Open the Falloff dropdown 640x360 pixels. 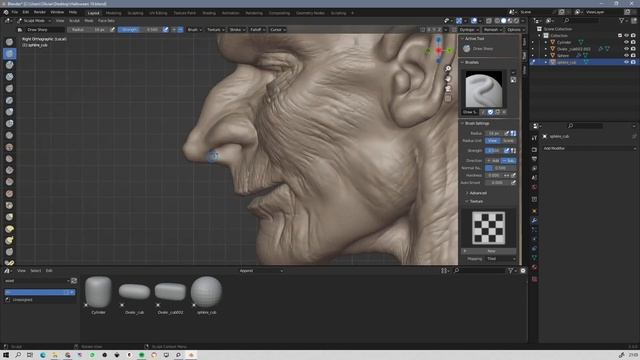[258, 30]
